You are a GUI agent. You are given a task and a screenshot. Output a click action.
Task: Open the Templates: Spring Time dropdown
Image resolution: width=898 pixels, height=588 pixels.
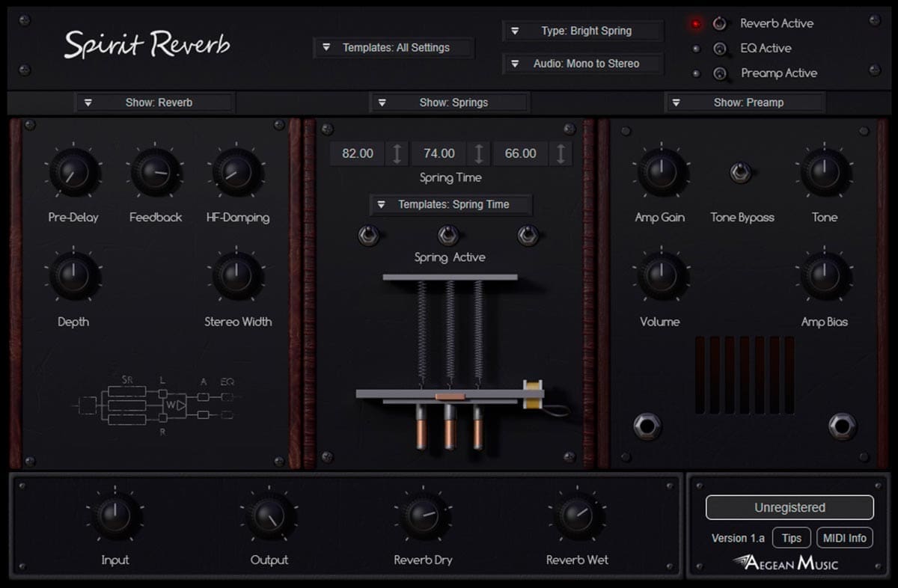[x=451, y=204]
